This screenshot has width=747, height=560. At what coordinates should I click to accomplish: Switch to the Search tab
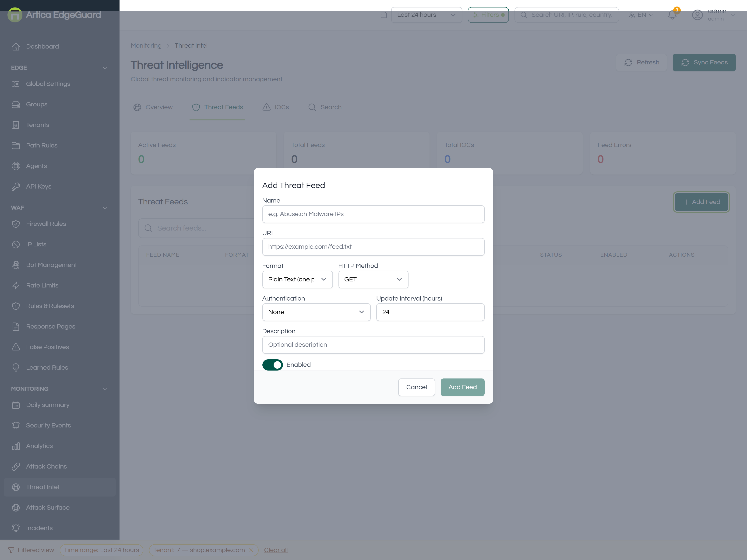[x=325, y=107]
